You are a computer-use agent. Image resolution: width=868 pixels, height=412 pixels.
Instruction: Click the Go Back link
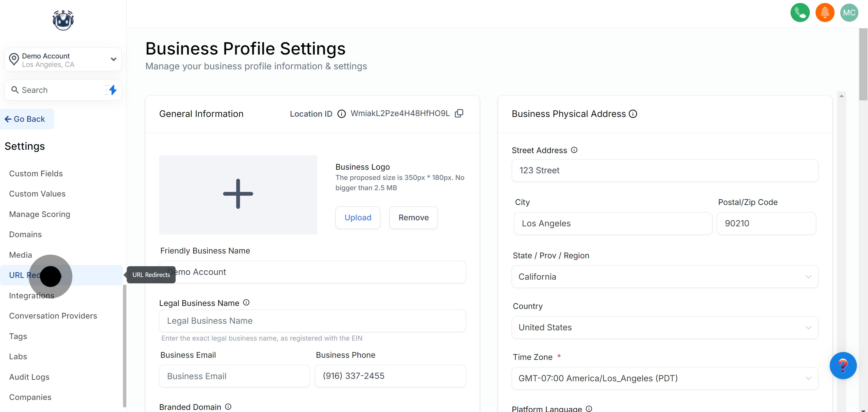pos(25,119)
